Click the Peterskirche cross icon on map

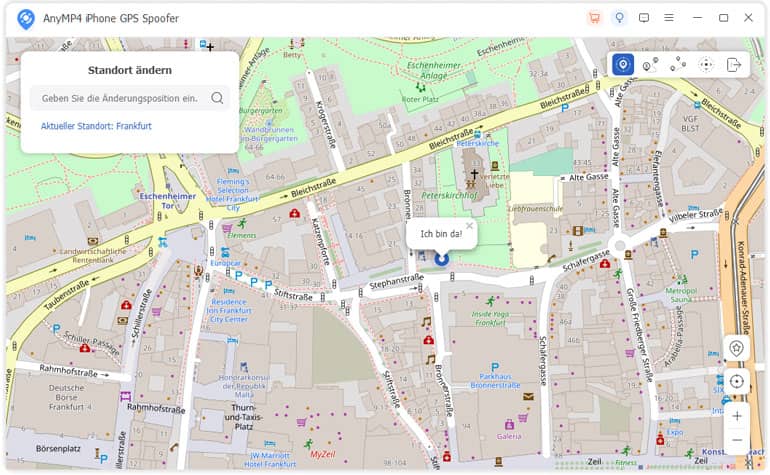[474, 173]
